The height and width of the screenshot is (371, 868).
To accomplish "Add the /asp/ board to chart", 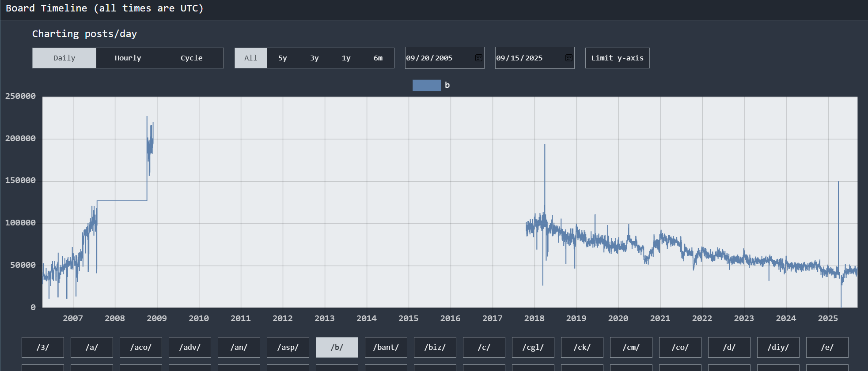I will [x=288, y=347].
